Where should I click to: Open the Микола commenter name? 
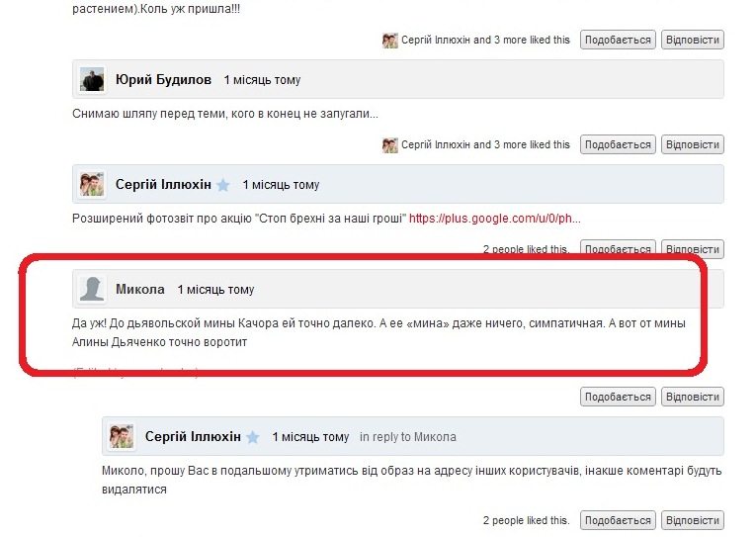coord(139,290)
